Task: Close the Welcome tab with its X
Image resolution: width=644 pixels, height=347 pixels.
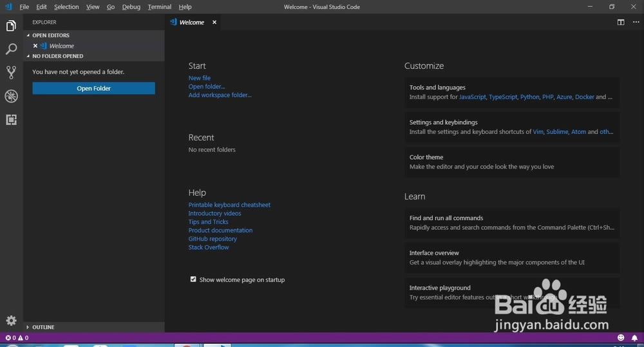Action: pyautogui.click(x=214, y=22)
